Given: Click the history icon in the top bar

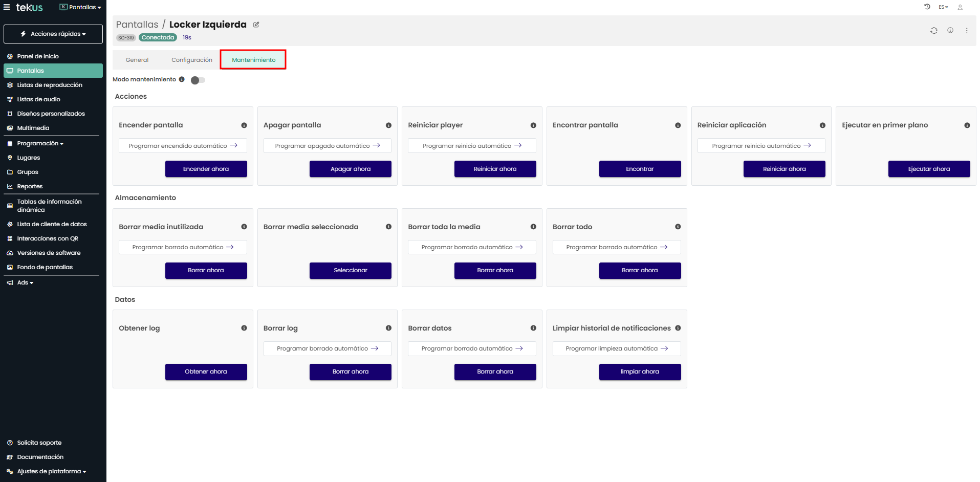Looking at the screenshot, I should (927, 7).
